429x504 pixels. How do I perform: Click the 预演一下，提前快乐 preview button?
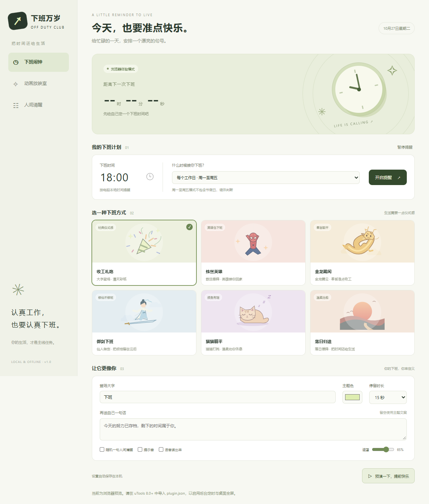point(388,476)
